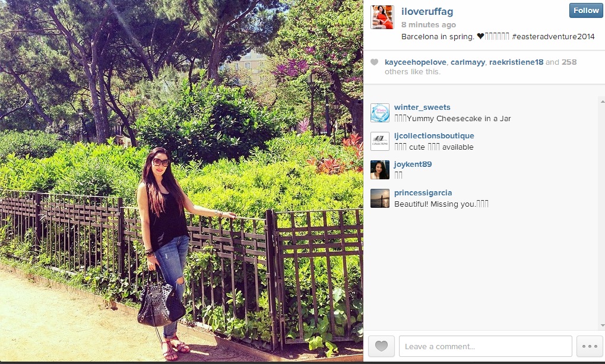Open iloveruffag profile picture
This screenshot has width=605, height=364.
pyautogui.click(x=382, y=17)
